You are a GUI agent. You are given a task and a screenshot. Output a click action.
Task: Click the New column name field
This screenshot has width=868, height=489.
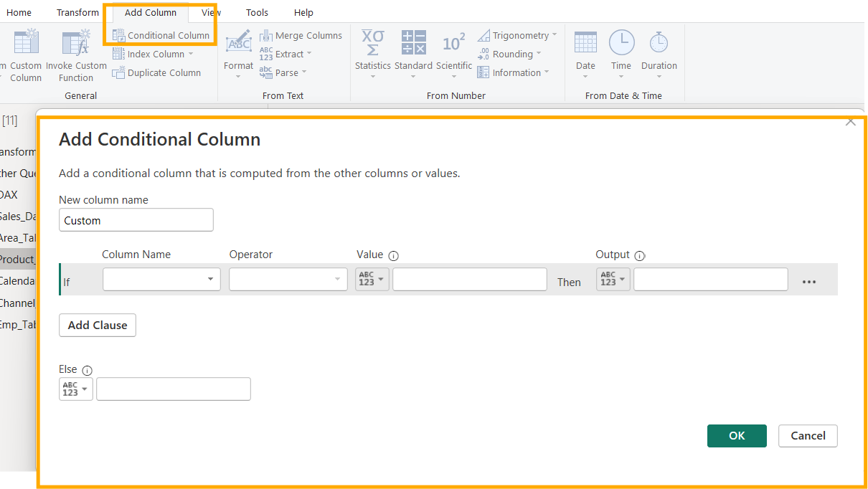(136, 220)
